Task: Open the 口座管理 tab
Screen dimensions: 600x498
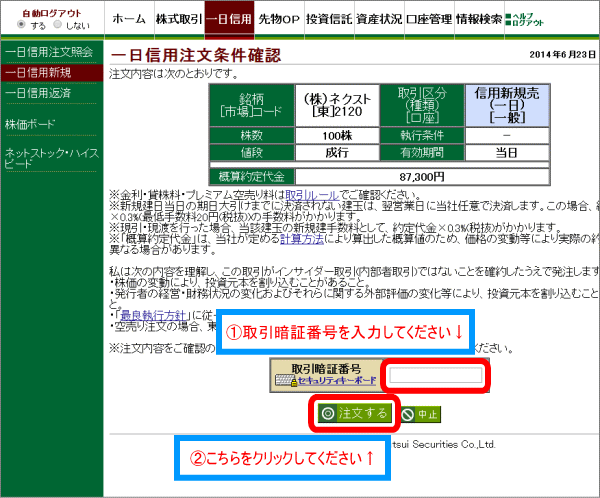Action: [429, 19]
